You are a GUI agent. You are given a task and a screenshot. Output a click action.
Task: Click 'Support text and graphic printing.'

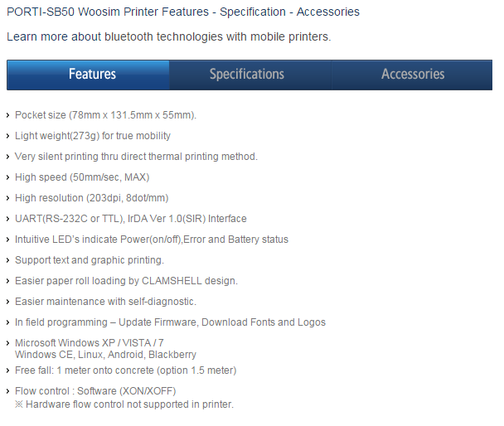coord(90,260)
